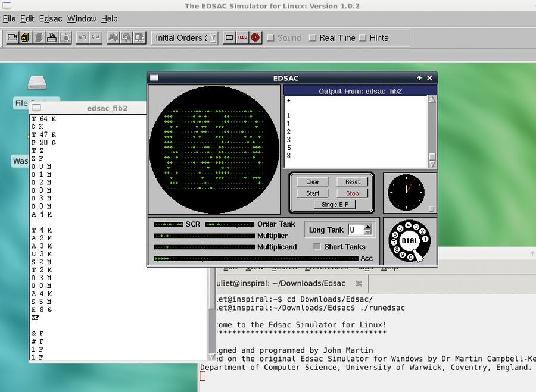
Task: Click the New tape toolbar icon
Action: coord(13,37)
